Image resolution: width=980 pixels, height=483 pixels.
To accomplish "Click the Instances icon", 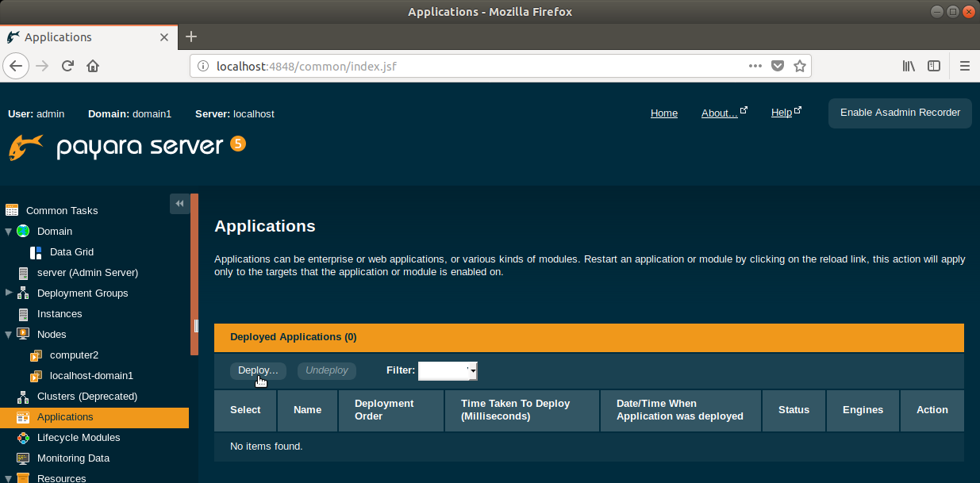I will pyautogui.click(x=23, y=314).
